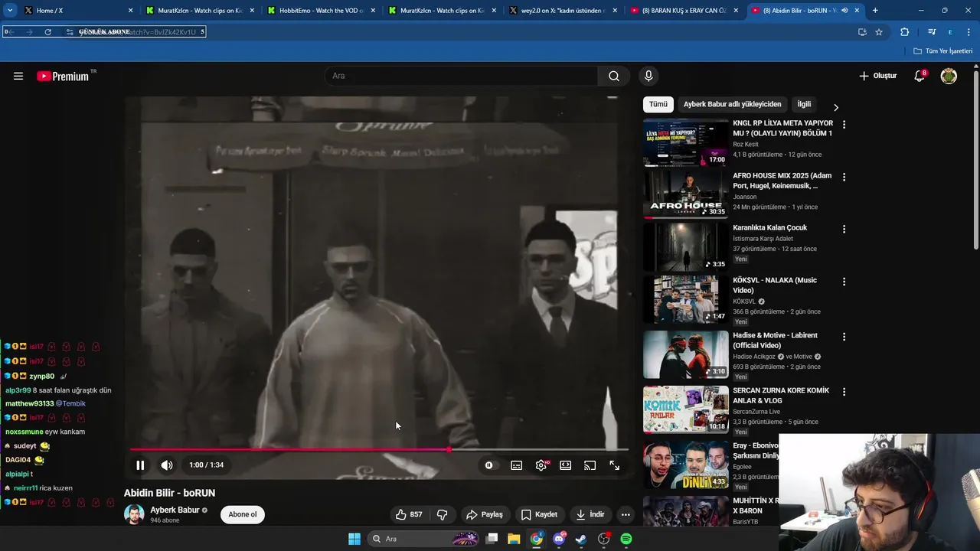Open the Windows Start menu
980x551 pixels.
(x=354, y=539)
